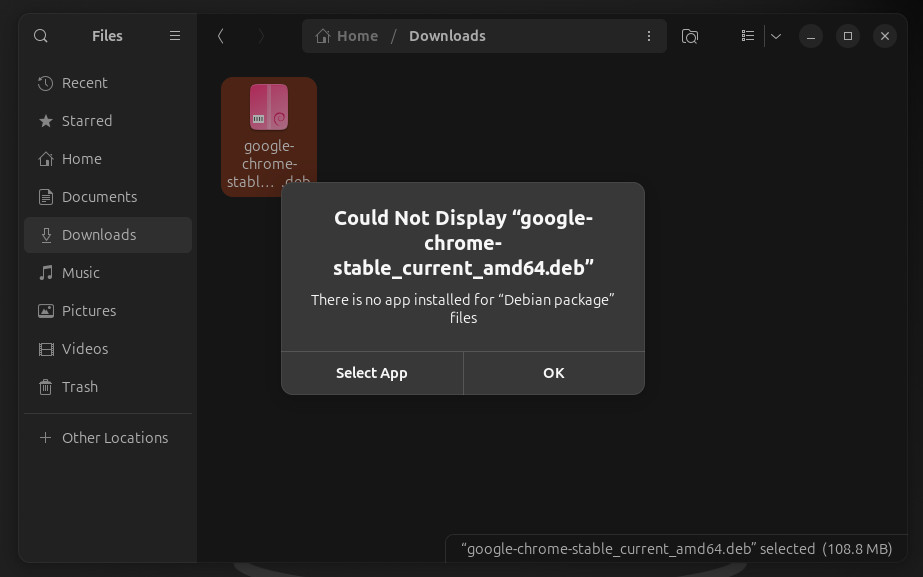This screenshot has width=923, height=577.
Task: Go to Home in the sidebar
Action: 108,159
